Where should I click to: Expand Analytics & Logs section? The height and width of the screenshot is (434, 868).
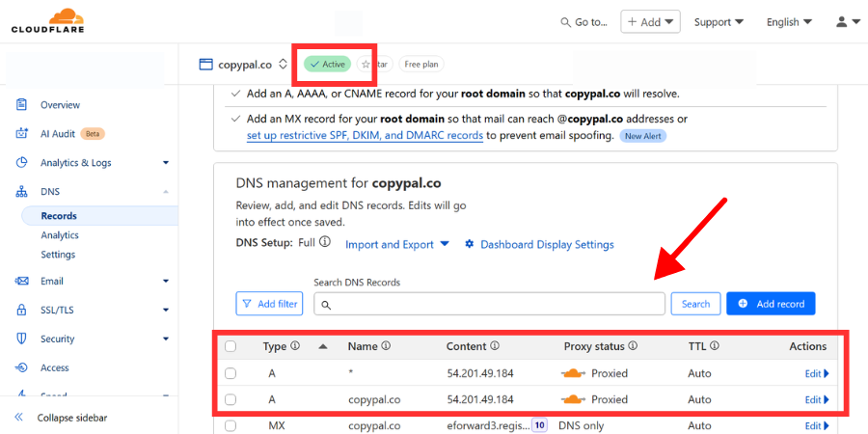(x=166, y=163)
